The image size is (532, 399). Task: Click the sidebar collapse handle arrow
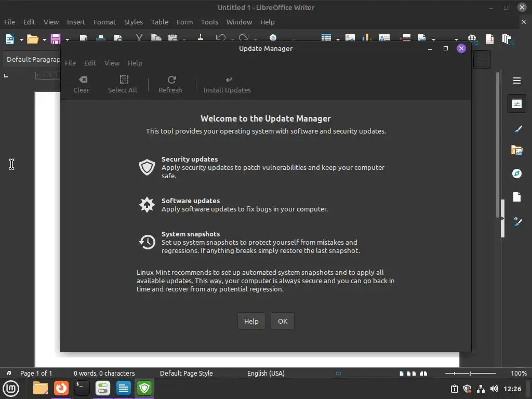point(503,219)
